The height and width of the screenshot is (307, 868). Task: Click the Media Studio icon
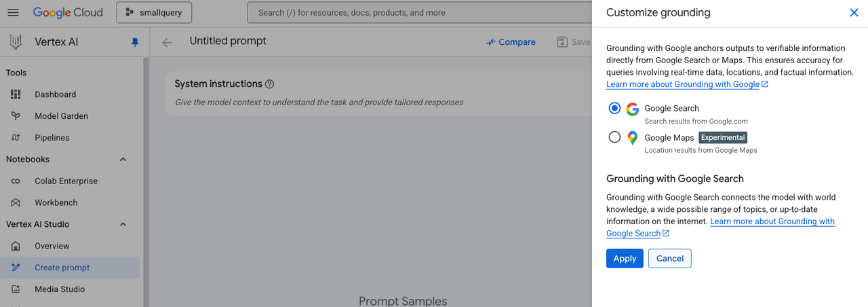click(x=16, y=289)
